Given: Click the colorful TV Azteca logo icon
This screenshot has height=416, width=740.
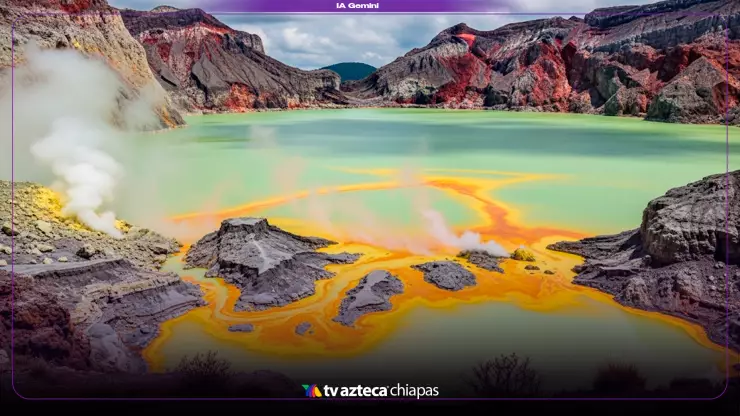Looking at the screenshot, I should (311, 391).
